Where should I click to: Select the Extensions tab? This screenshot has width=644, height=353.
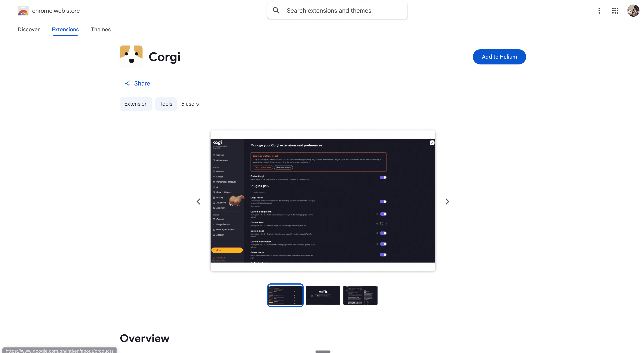(x=65, y=30)
